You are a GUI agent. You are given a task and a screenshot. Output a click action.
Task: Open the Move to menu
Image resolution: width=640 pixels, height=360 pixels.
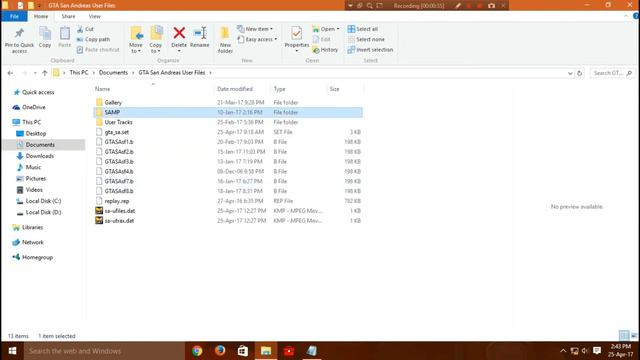tap(136, 40)
